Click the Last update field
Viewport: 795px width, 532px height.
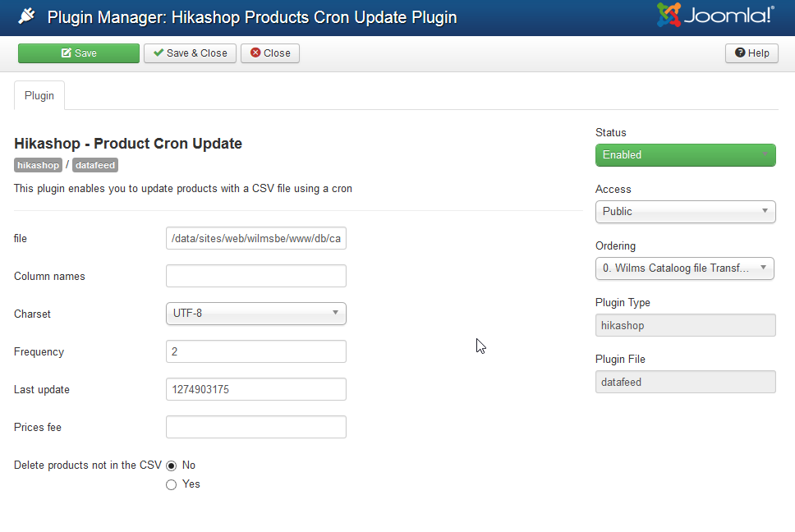pos(256,389)
